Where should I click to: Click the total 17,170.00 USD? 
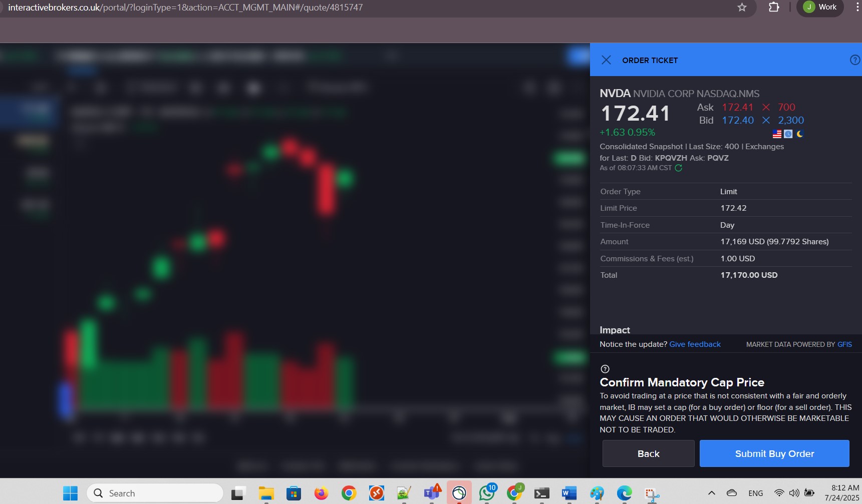[749, 275]
